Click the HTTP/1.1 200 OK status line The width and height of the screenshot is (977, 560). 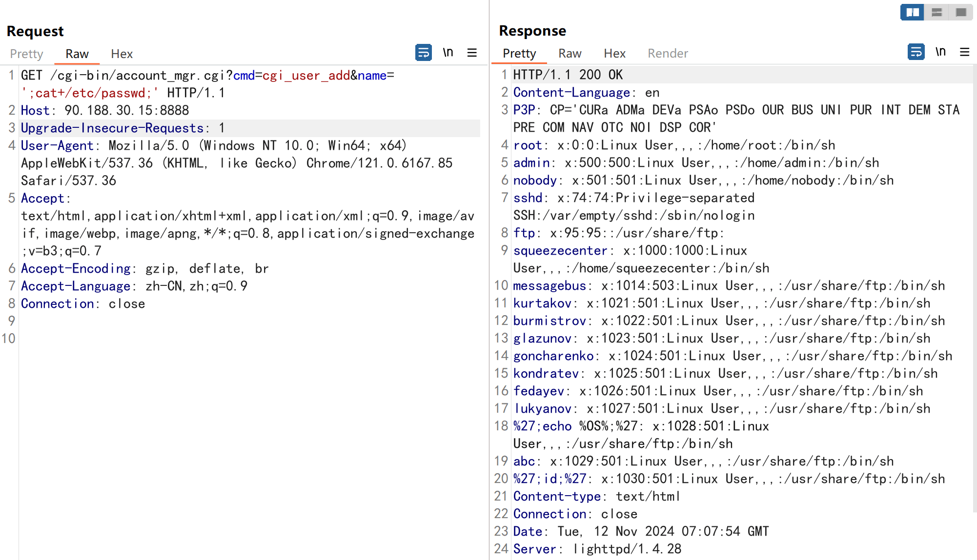[568, 75]
